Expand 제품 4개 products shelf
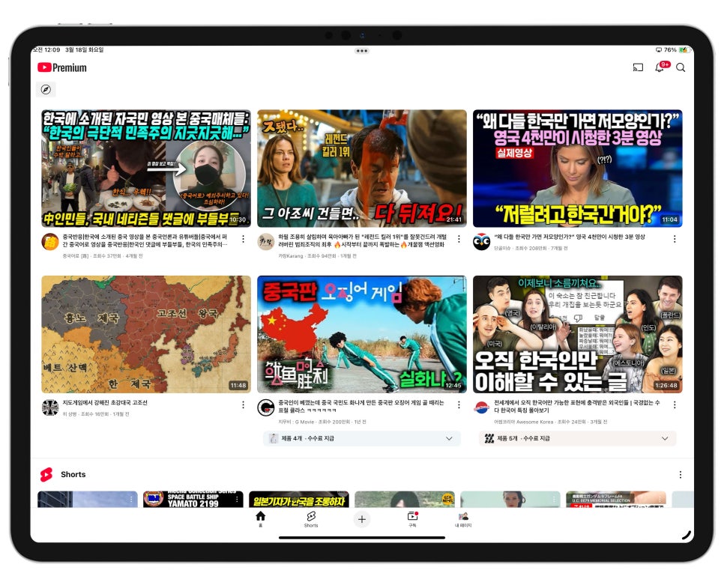724x588 pixels. (361, 438)
